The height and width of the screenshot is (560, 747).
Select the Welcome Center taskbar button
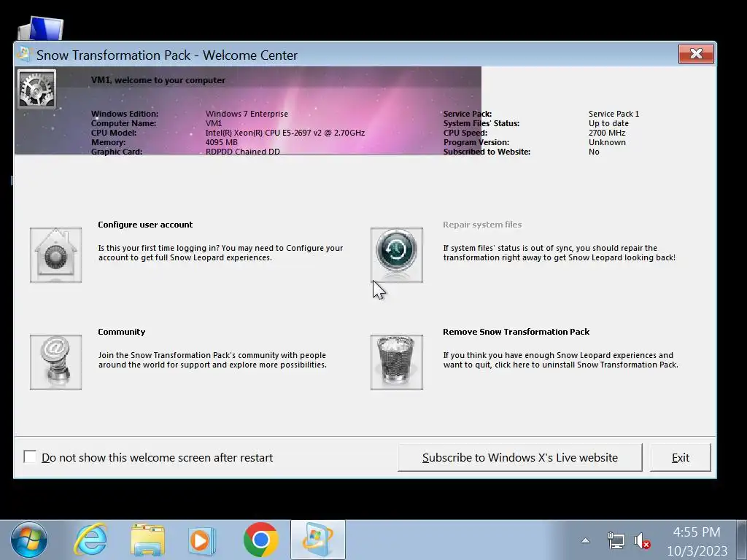318,540
